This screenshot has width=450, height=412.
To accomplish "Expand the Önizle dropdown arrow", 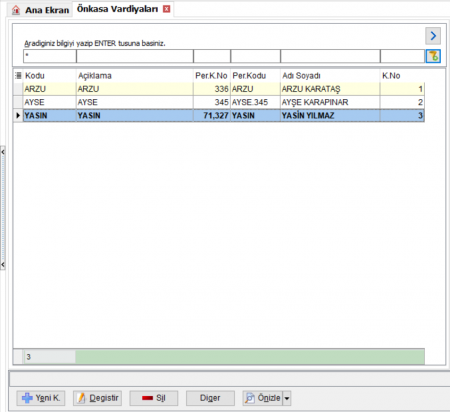I will [287, 398].
